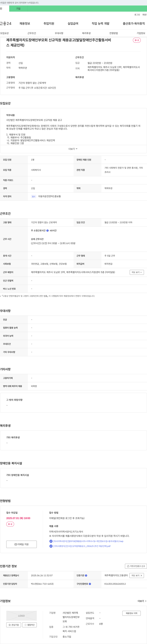Image resolution: width=147 pixels, height=644 pixels.
Task: Jump to 기업정보 section tab
Action: click(x=141, y=33)
